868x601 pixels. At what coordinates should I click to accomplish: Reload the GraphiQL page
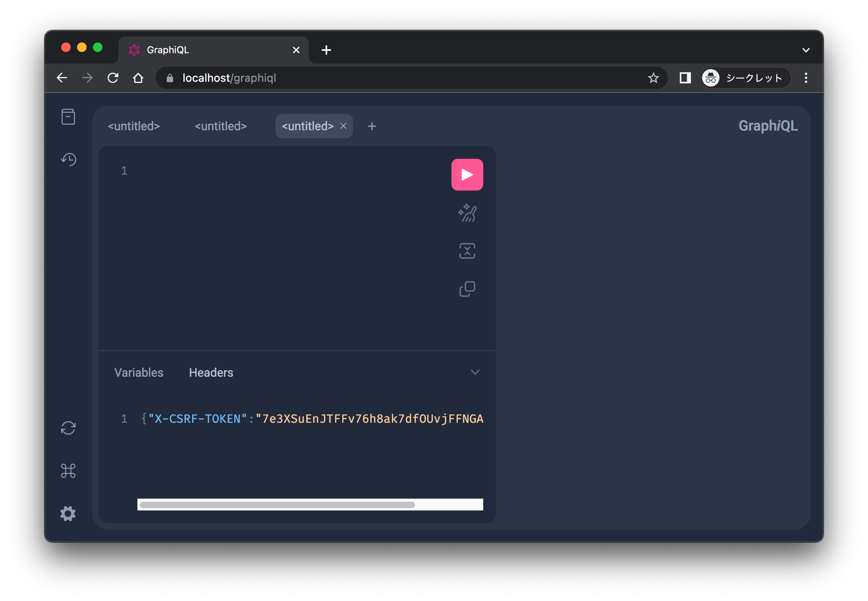click(113, 78)
